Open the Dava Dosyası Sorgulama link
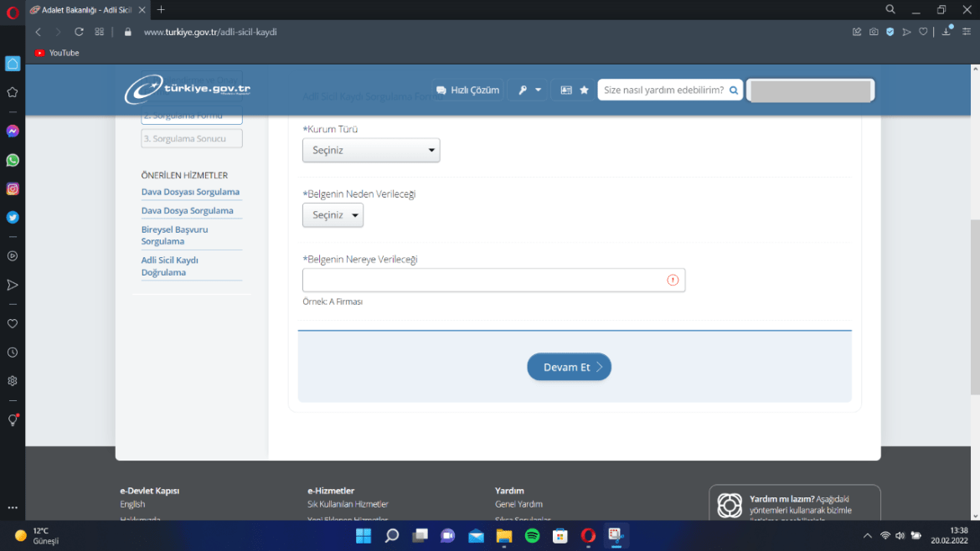980x551 pixels. point(190,192)
